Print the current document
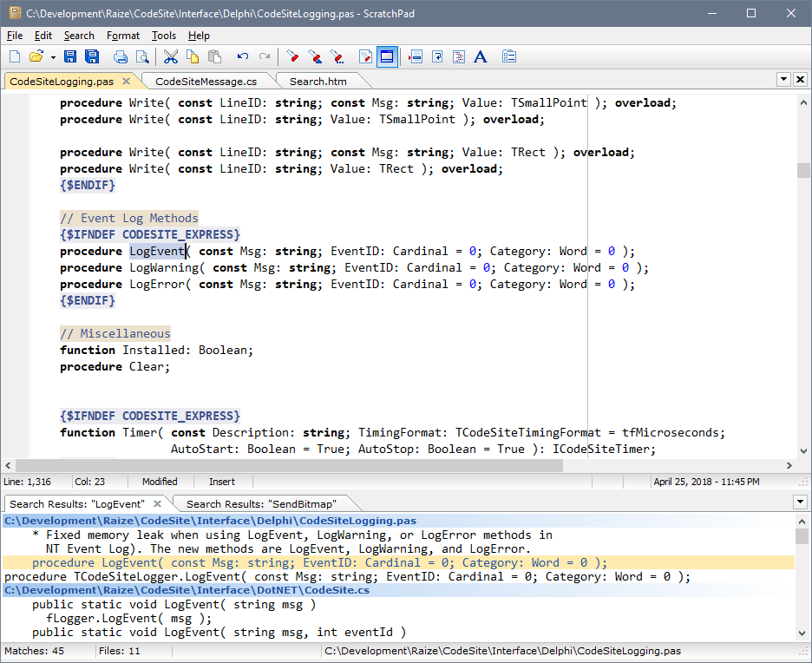This screenshot has width=812, height=663. (121, 56)
